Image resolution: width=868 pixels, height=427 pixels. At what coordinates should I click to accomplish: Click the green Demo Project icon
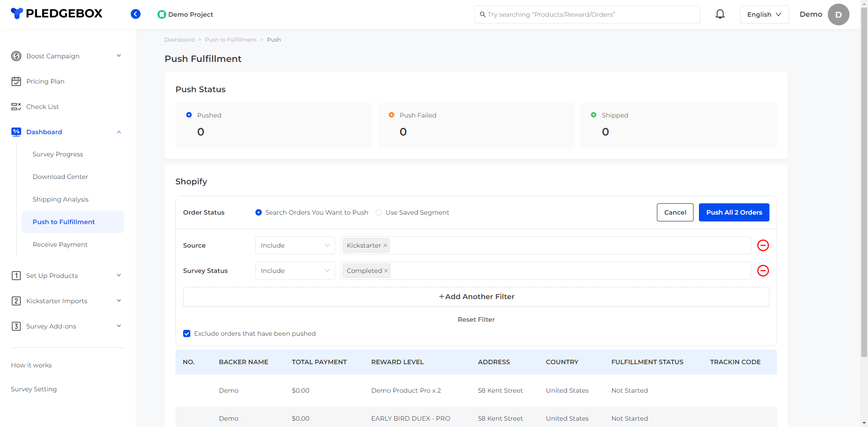click(x=161, y=14)
